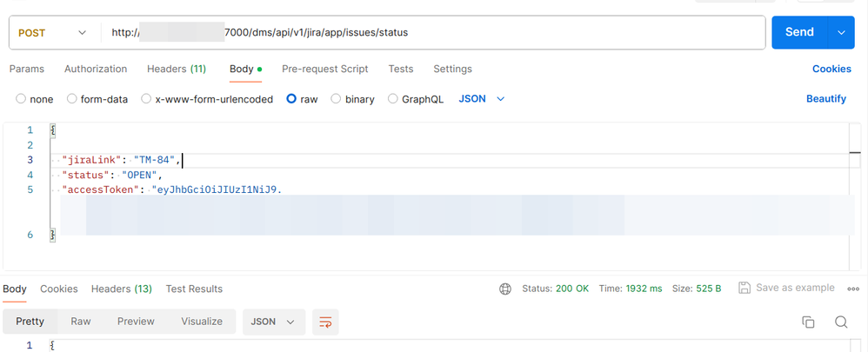
Task: Click the "TM-84" value in editor
Action: tap(155, 160)
